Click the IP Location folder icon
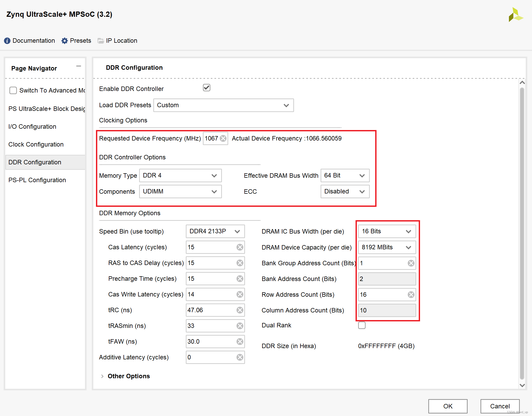The width and height of the screenshot is (532, 416). (x=100, y=41)
